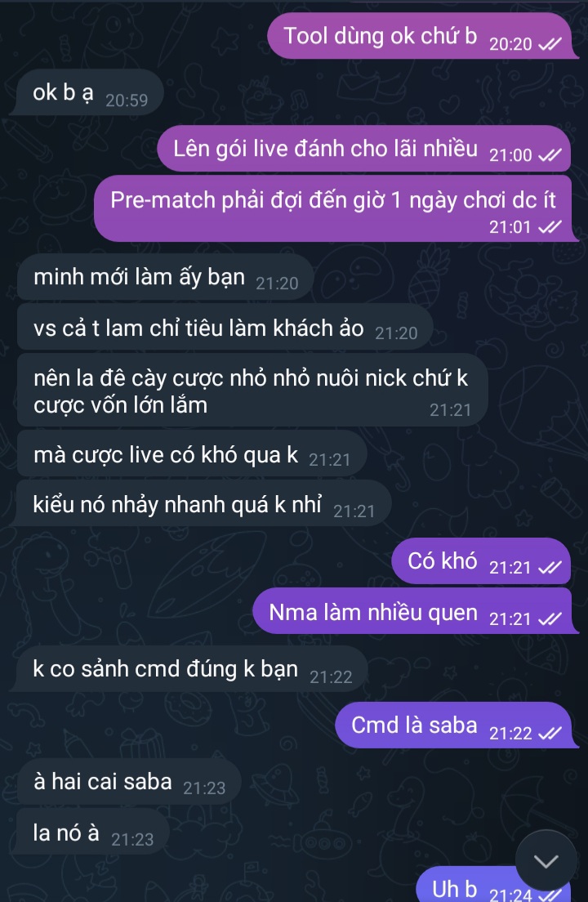Tap the 'Tool dùng ok chứ b' bubble
The image size is (588, 902).
pos(422,36)
